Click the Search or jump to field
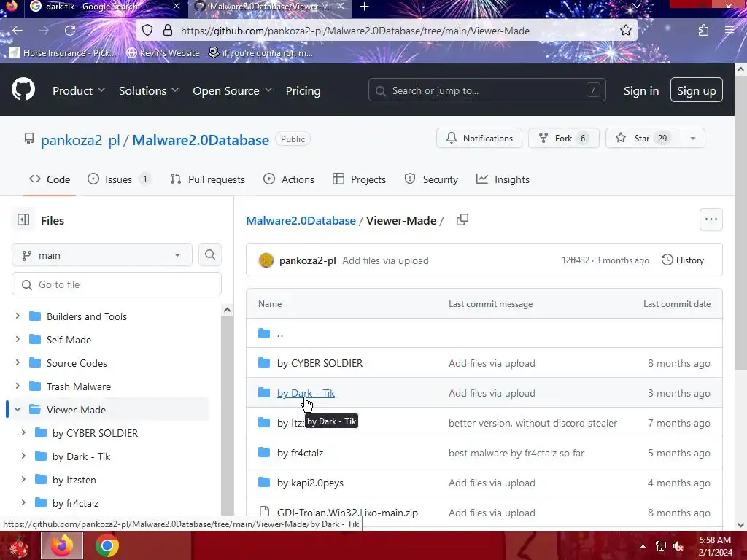Viewport: 747px width, 560px height. [x=487, y=90]
